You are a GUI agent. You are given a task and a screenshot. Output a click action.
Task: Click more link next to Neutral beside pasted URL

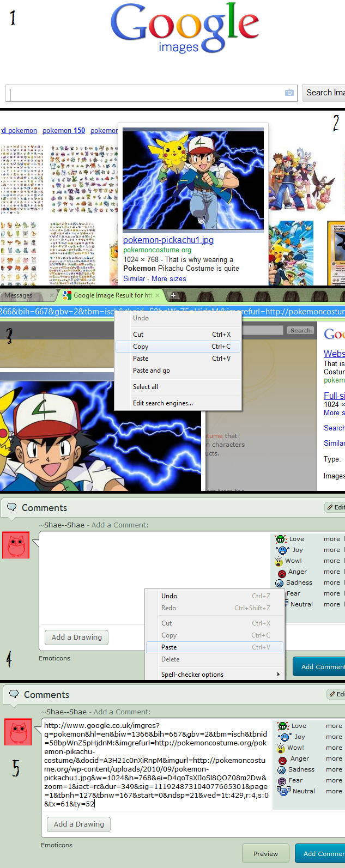coord(334,791)
